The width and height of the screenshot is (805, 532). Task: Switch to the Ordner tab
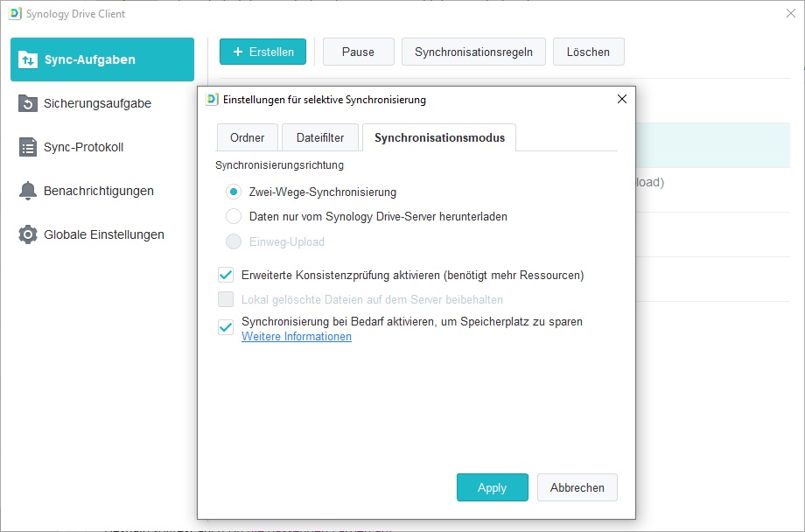click(248, 137)
